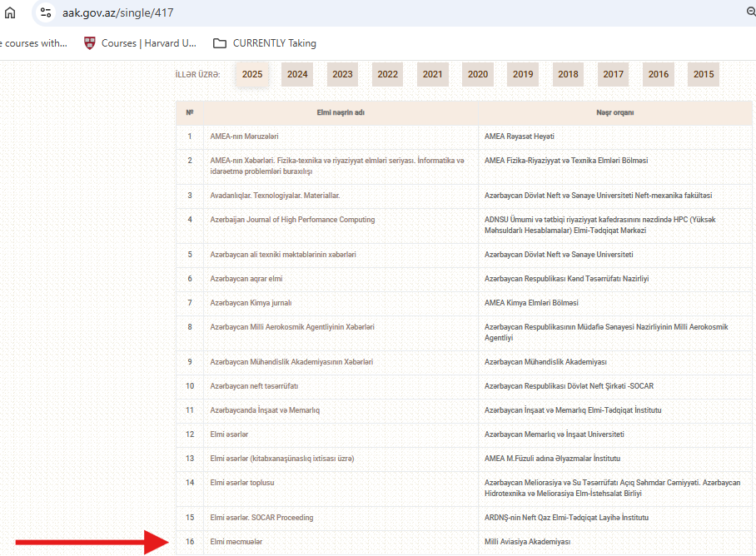Select the 2025 year tab
Image resolution: width=756 pixels, height=556 pixels.
pyautogui.click(x=252, y=74)
